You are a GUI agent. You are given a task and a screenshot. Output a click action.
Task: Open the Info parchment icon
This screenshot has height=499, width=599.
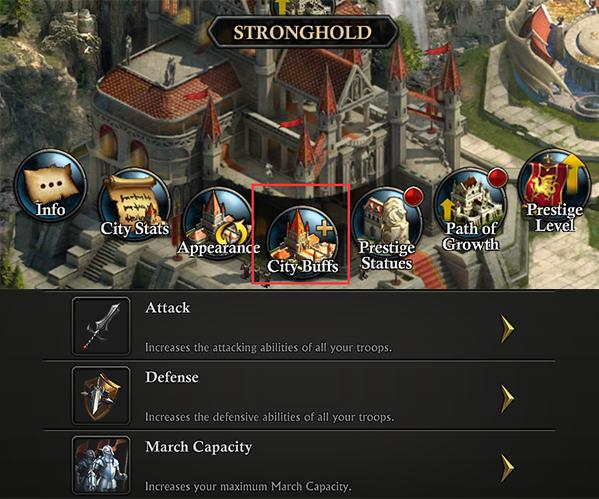point(50,186)
